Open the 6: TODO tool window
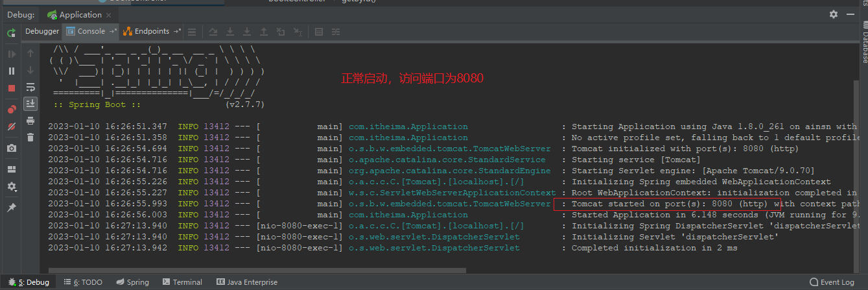The image size is (868, 290). 83,282
